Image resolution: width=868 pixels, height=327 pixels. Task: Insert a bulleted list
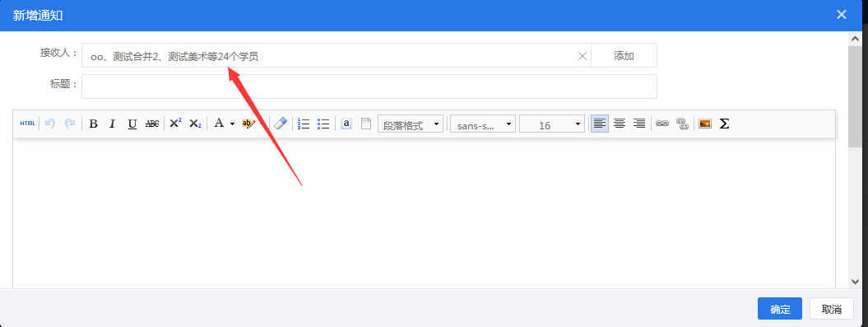pos(323,124)
